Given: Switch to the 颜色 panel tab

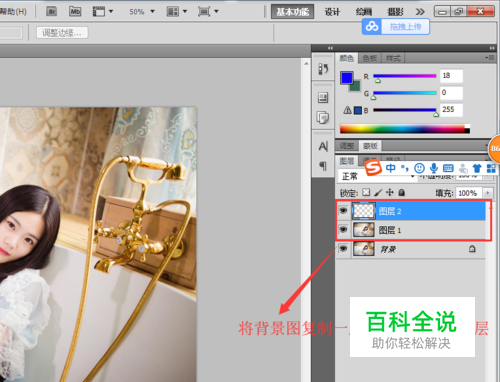Looking at the screenshot, I should pyautogui.click(x=346, y=58).
